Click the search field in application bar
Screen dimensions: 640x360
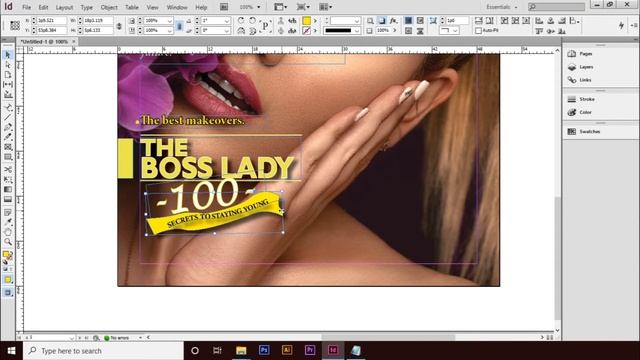557,7
